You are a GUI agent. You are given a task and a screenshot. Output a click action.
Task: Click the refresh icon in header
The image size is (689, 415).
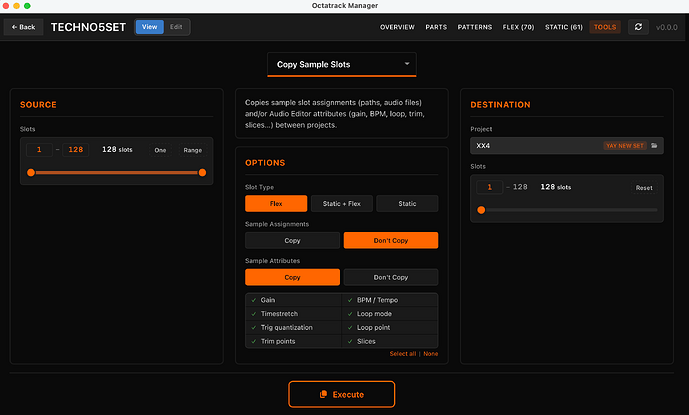pyautogui.click(x=638, y=27)
